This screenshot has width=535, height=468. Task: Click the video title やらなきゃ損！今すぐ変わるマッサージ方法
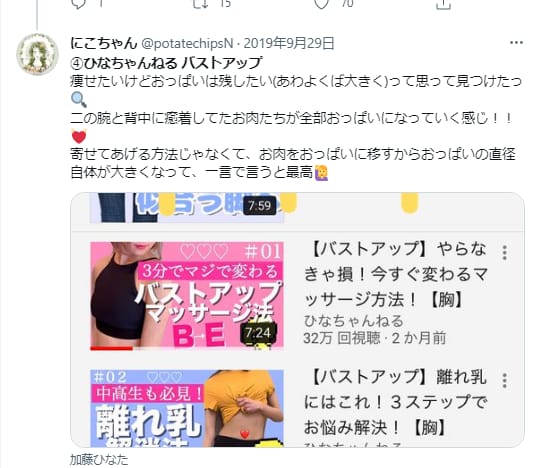[396, 274]
